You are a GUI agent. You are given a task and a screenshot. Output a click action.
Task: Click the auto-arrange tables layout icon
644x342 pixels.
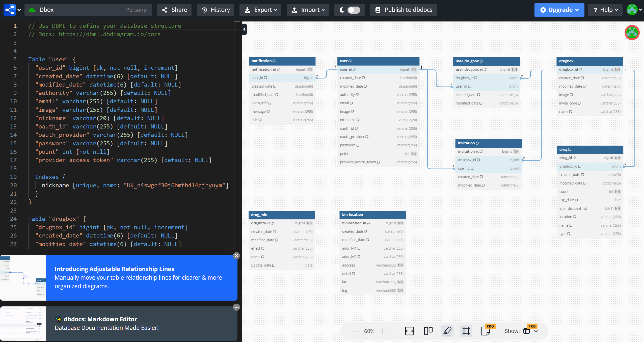428,331
